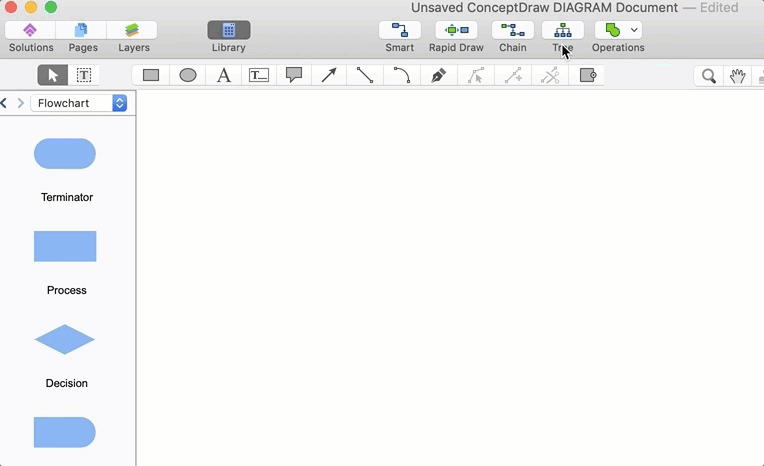Image resolution: width=764 pixels, height=466 pixels.
Task: Click the document title in title bar
Action: (x=544, y=8)
